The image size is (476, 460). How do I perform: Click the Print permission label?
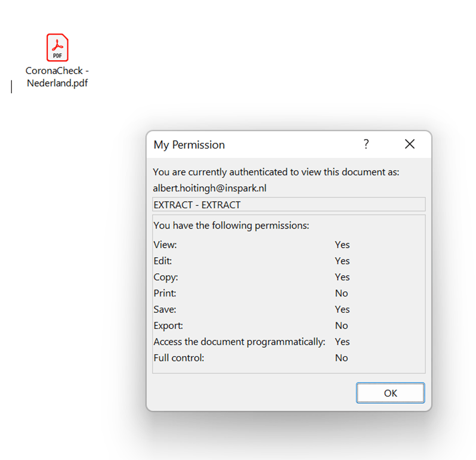[165, 293]
